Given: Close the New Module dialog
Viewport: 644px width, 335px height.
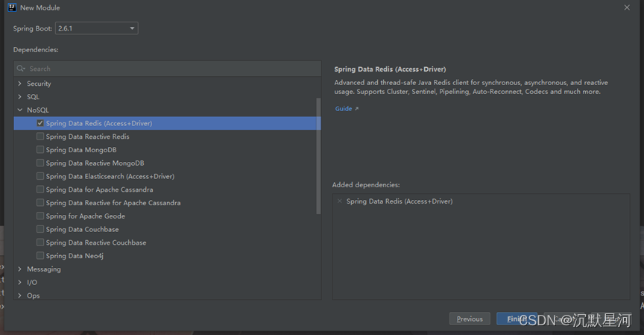Looking at the screenshot, I should [627, 7].
